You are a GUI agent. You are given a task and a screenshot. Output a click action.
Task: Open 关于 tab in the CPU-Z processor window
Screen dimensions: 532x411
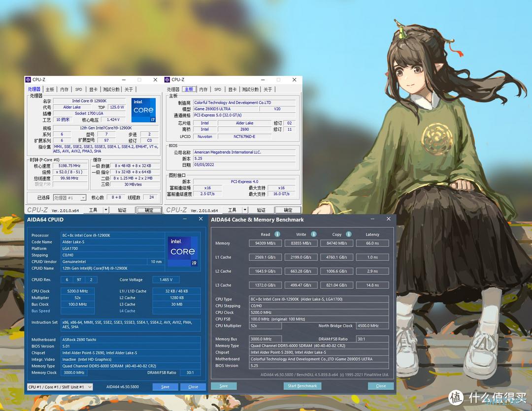point(129,89)
